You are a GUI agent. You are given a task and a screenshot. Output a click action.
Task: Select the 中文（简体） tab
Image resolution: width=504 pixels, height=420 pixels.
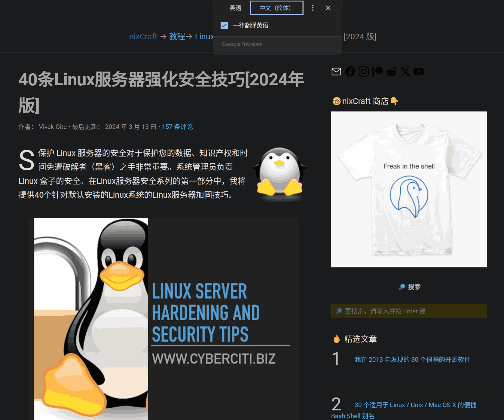tap(277, 8)
